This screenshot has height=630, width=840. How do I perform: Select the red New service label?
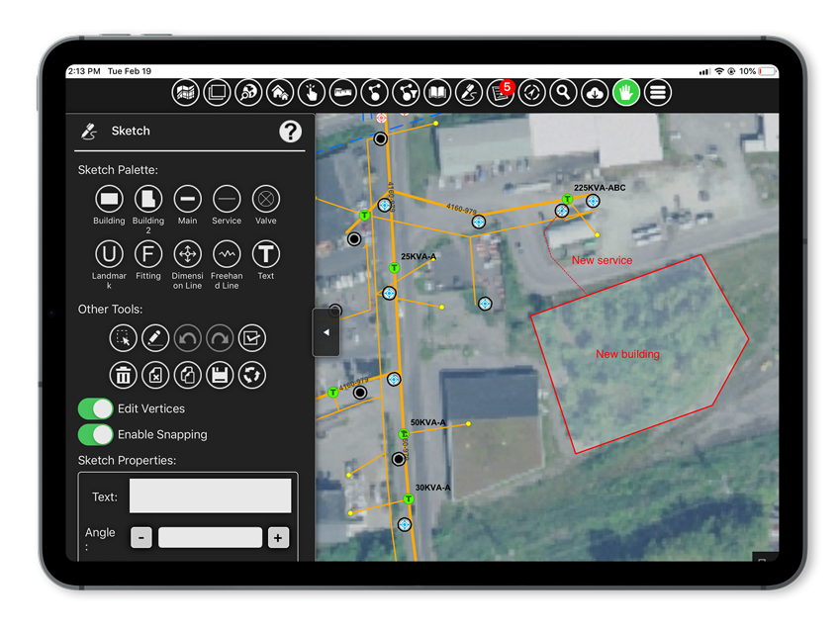pos(602,260)
